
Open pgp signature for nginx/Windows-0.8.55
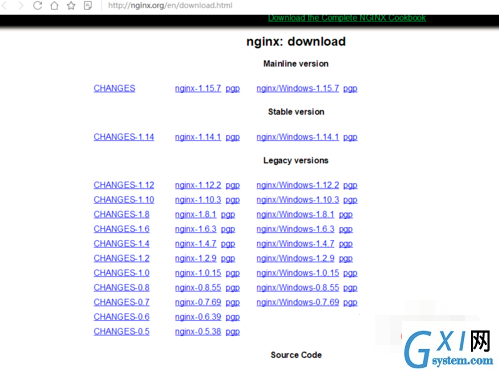tap(350, 288)
